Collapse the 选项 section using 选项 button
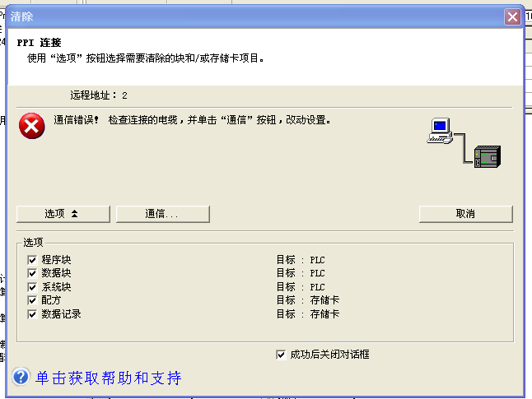 point(63,214)
